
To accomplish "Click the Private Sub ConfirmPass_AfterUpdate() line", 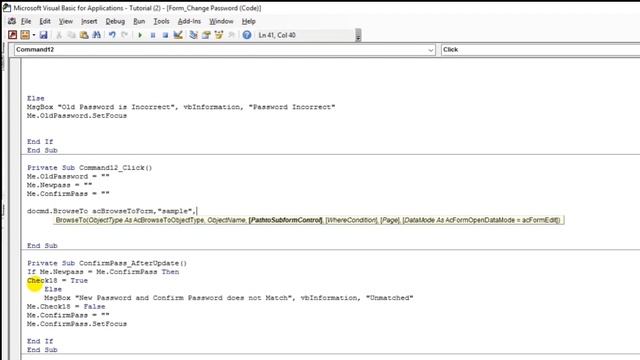I will pyautogui.click(x=107, y=263).
